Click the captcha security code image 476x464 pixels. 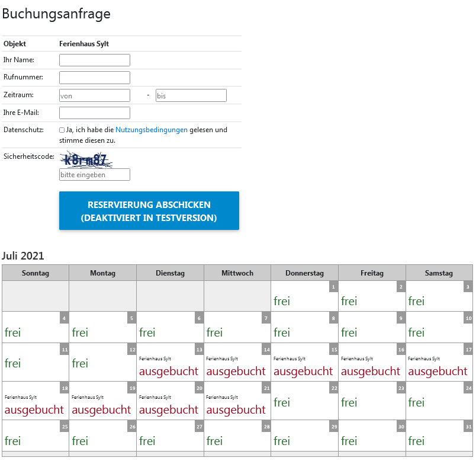pyautogui.click(x=86, y=159)
